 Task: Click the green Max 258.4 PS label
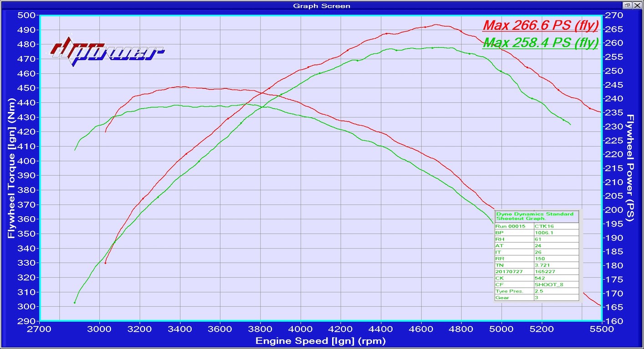click(540, 43)
